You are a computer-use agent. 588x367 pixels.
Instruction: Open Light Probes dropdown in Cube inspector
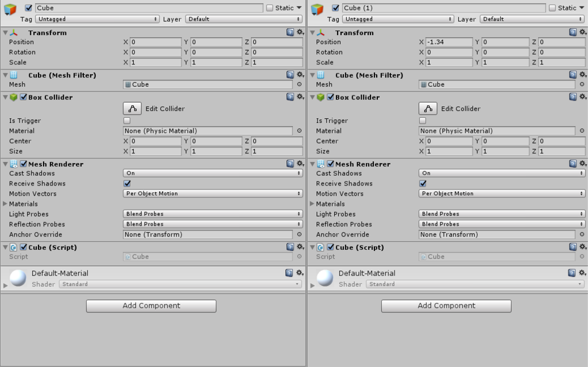click(212, 214)
